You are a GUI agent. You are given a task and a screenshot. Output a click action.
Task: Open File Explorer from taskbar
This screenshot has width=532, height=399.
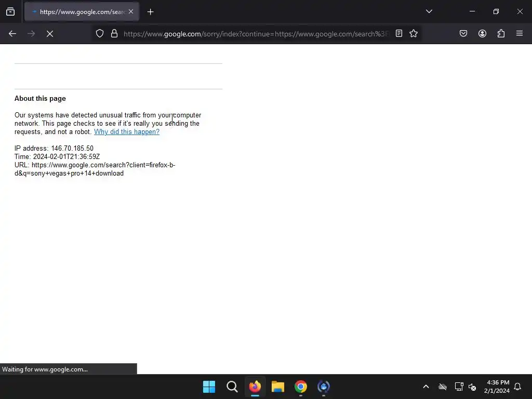coord(278,387)
